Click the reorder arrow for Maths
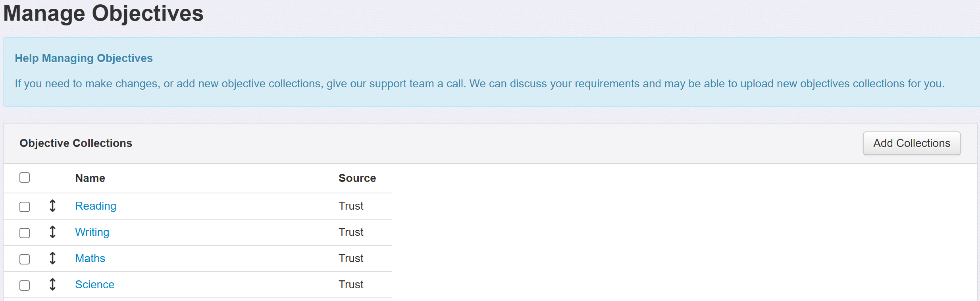This screenshot has height=301, width=980. (52, 258)
